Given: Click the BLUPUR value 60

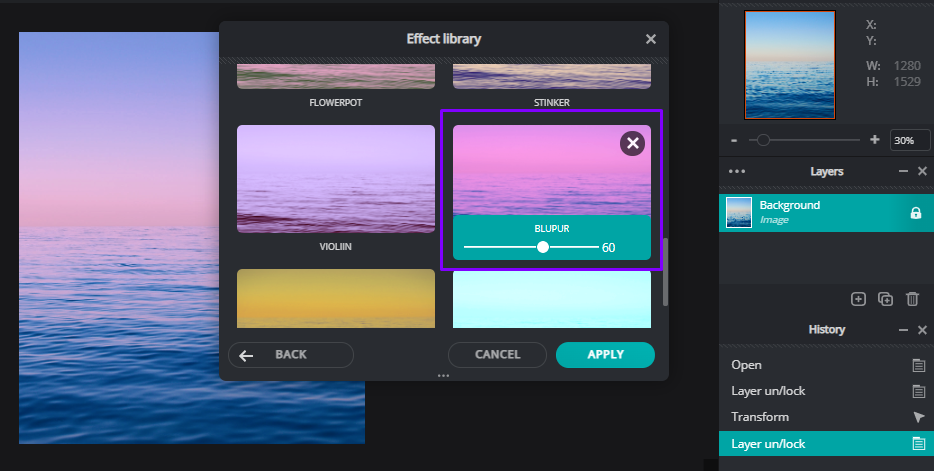Looking at the screenshot, I should (x=608, y=248).
